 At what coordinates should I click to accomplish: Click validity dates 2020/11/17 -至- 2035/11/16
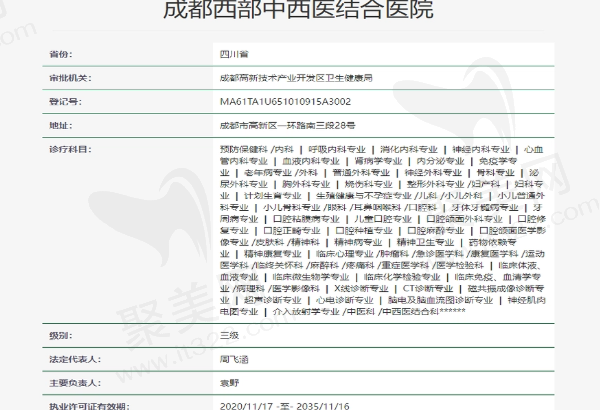285,406
